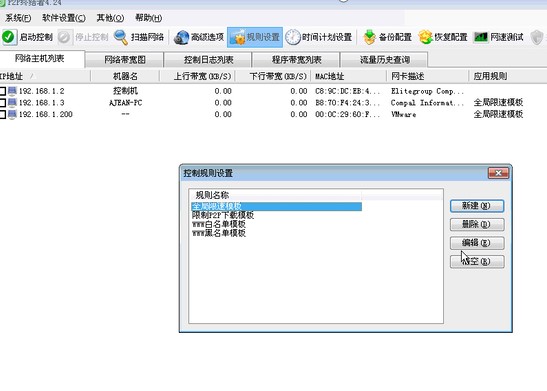Sort by 下行带宽 (KB/S) column
Image resolution: width=547 pixels, height=391 pixels.
(x=273, y=76)
